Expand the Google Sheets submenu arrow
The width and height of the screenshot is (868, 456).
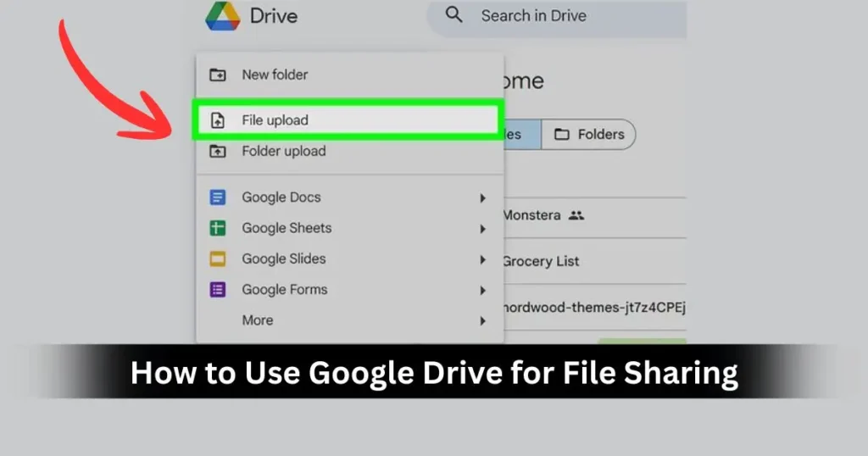(482, 229)
